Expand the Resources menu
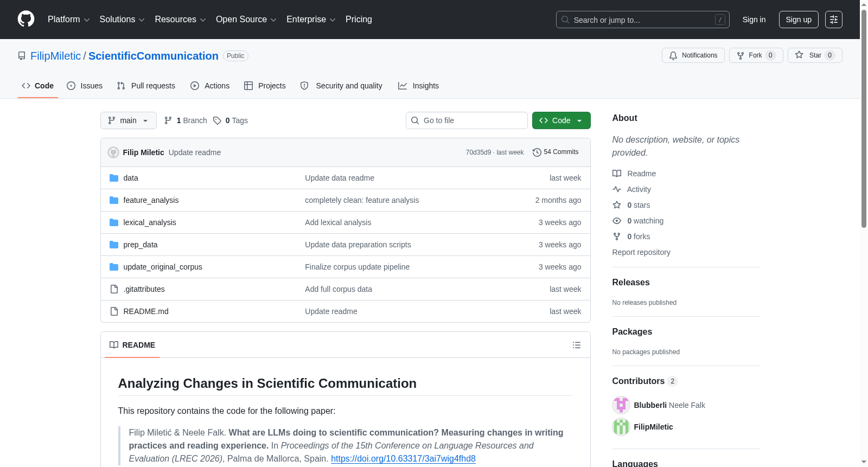868x467 pixels. tap(180, 20)
